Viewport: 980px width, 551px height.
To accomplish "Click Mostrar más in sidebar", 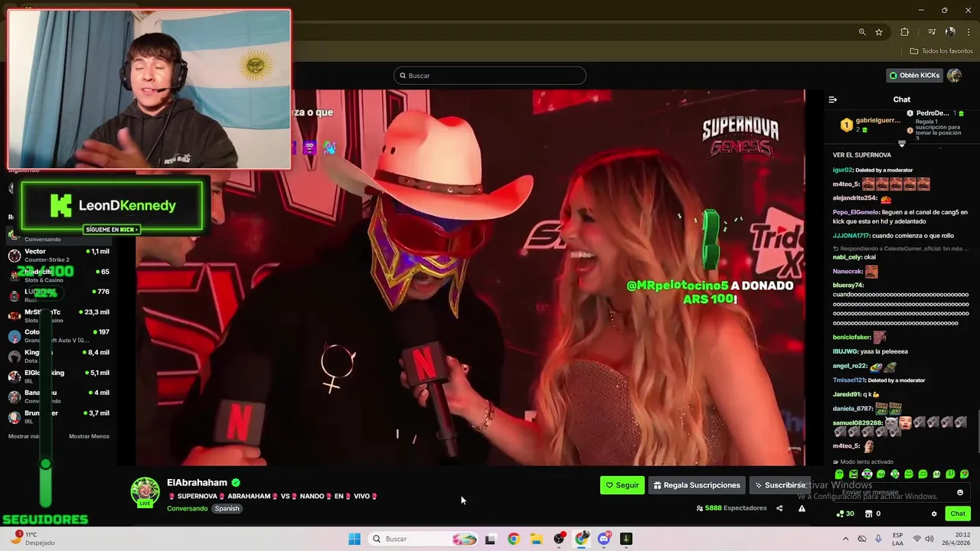I will point(24,436).
